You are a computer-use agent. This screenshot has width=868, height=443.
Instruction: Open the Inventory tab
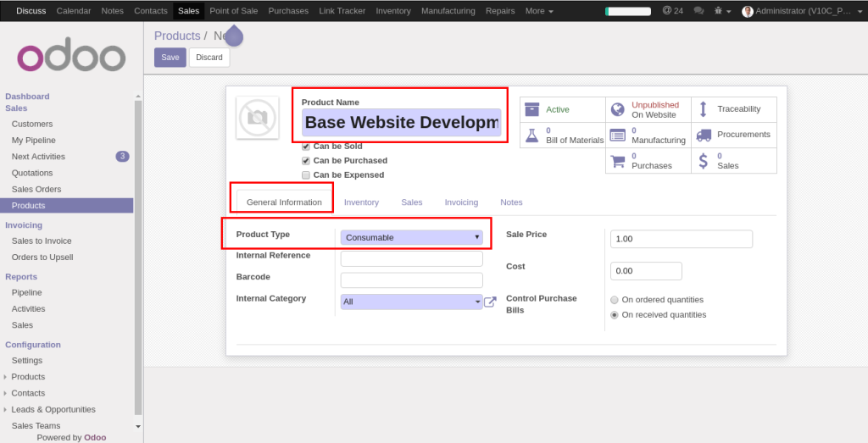click(361, 202)
